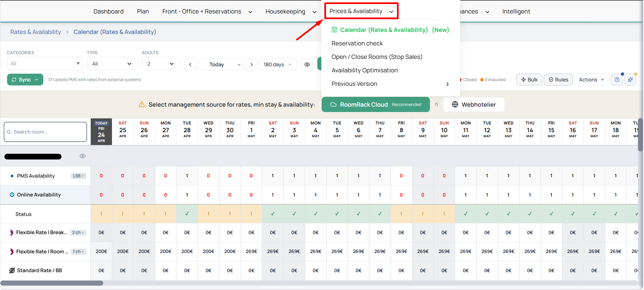644x290 pixels.
Task: Choose RoomRack Cloud management source
Action: pyautogui.click(x=375, y=105)
